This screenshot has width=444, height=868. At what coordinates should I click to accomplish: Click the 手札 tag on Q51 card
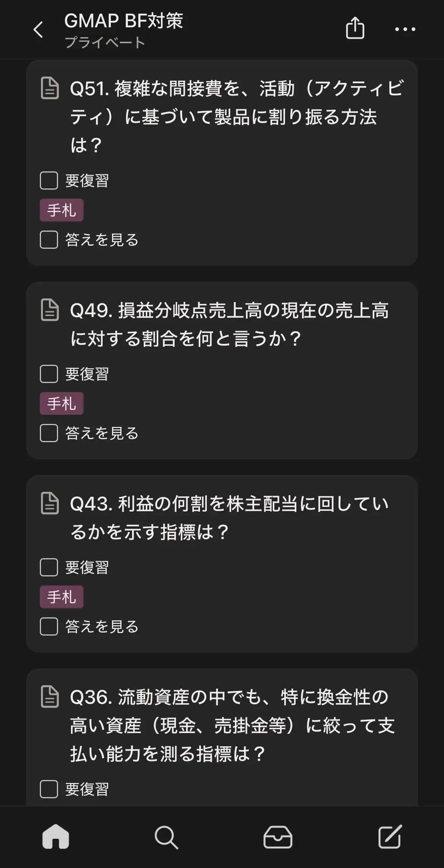tap(61, 210)
